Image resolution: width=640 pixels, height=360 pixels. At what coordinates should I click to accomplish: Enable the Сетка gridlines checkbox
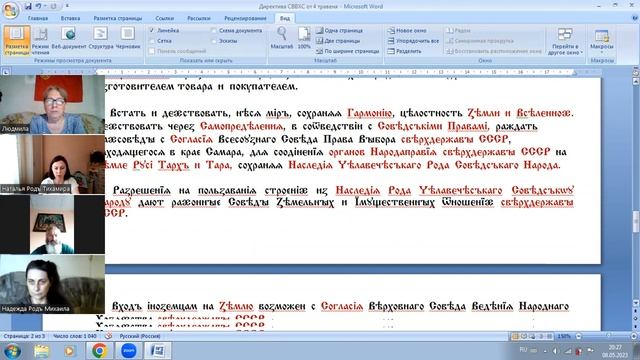tap(152, 41)
